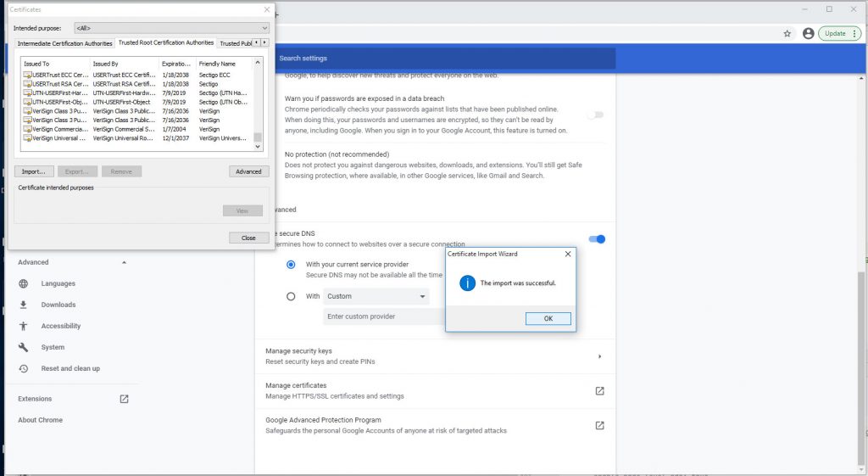Screen dimensions: 868x476
Task: Open Manage certificates row
Action: (435, 391)
